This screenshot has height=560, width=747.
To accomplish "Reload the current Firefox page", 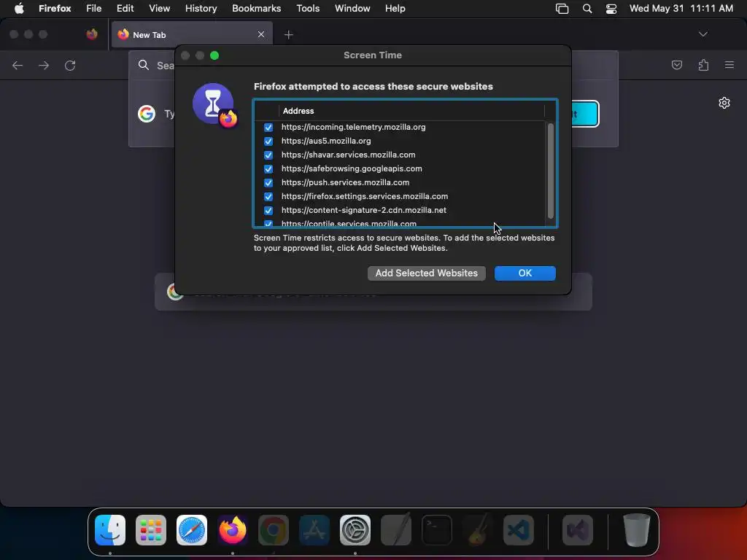I will click(x=70, y=65).
